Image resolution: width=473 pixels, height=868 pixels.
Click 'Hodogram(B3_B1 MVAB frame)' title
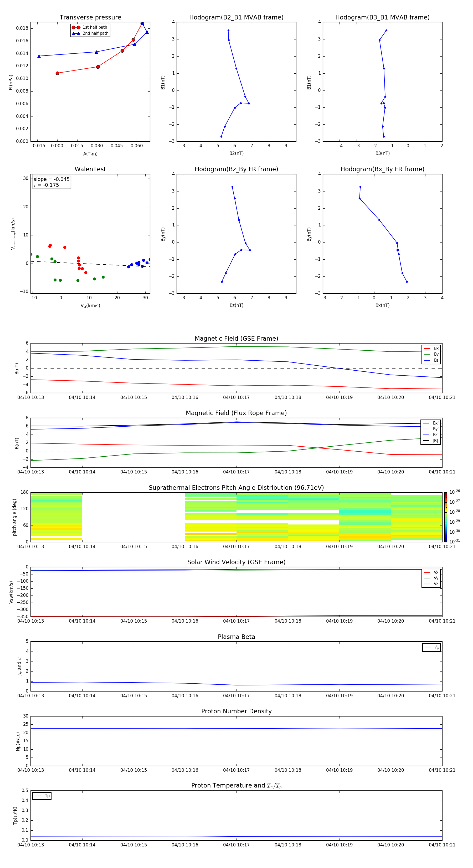[x=382, y=18]
